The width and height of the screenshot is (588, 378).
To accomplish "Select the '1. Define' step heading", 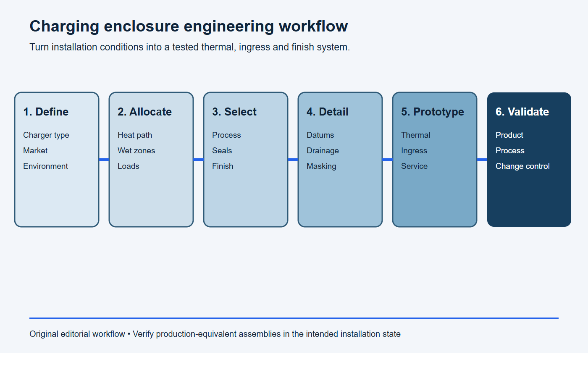I will click(x=46, y=112).
